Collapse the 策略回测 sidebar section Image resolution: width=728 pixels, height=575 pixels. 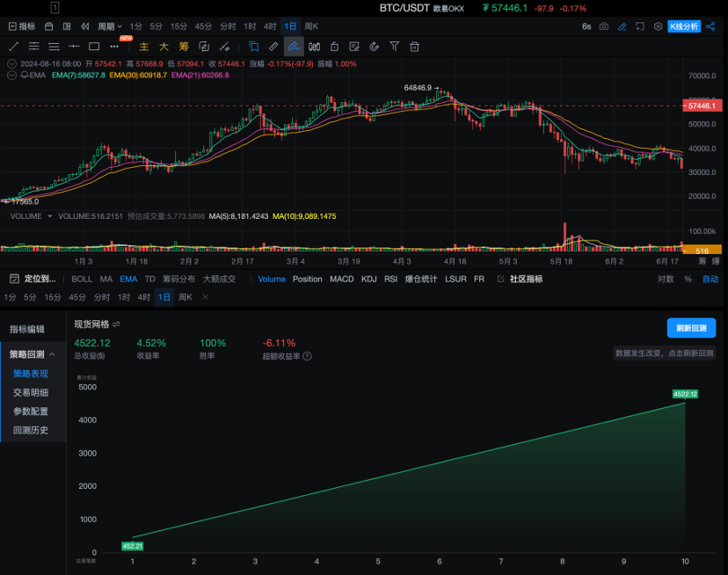click(52, 354)
